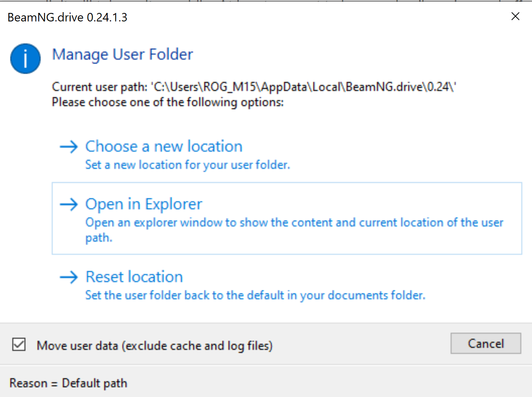The width and height of the screenshot is (532, 397).
Task: Toggle the Move user data checkbox
Action: pos(19,345)
